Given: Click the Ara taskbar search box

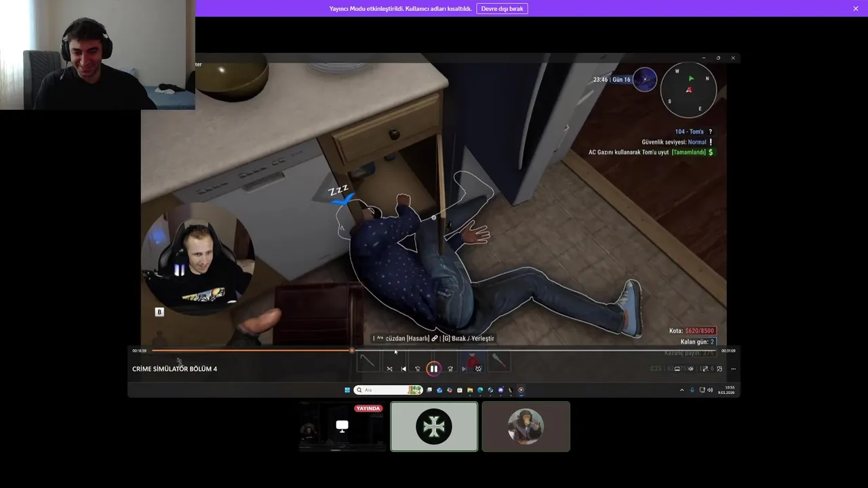Looking at the screenshot, I should click(389, 390).
